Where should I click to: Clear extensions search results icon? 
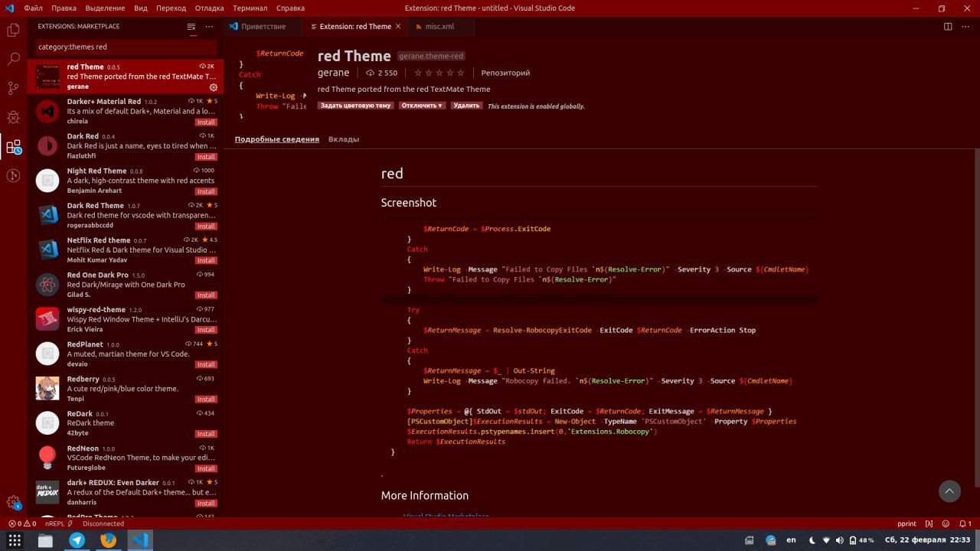(x=191, y=27)
